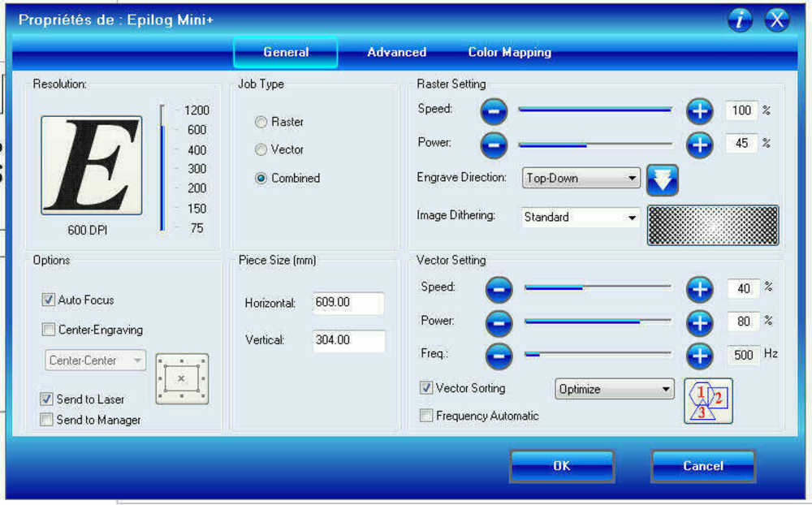The width and height of the screenshot is (812, 505).
Task: Click the Vertical piece size field
Action: click(x=348, y=340)
